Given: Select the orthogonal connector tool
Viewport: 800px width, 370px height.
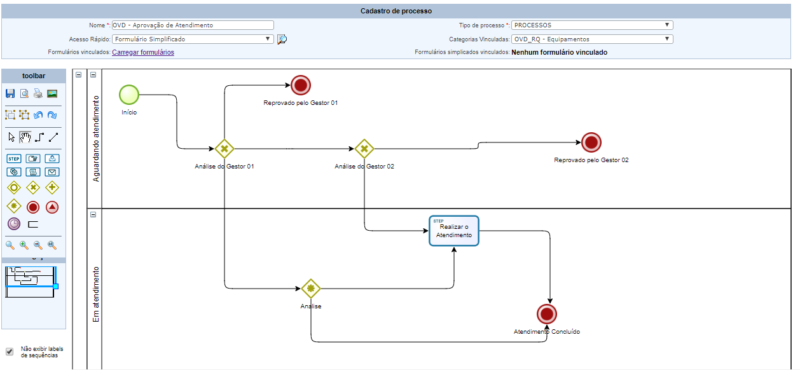Looking at the screenshot, I should 39,137.
